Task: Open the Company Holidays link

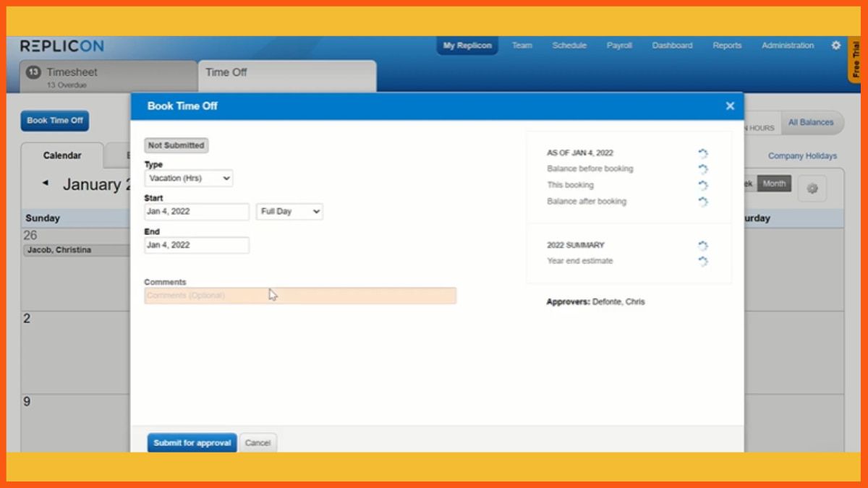Action: tap(802, 156)
